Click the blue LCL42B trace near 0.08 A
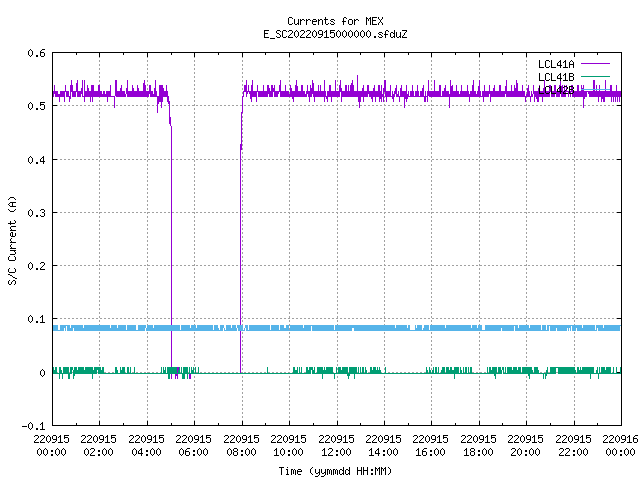The width and height of the screenshot is (640, 480). (x=337, y=328)
